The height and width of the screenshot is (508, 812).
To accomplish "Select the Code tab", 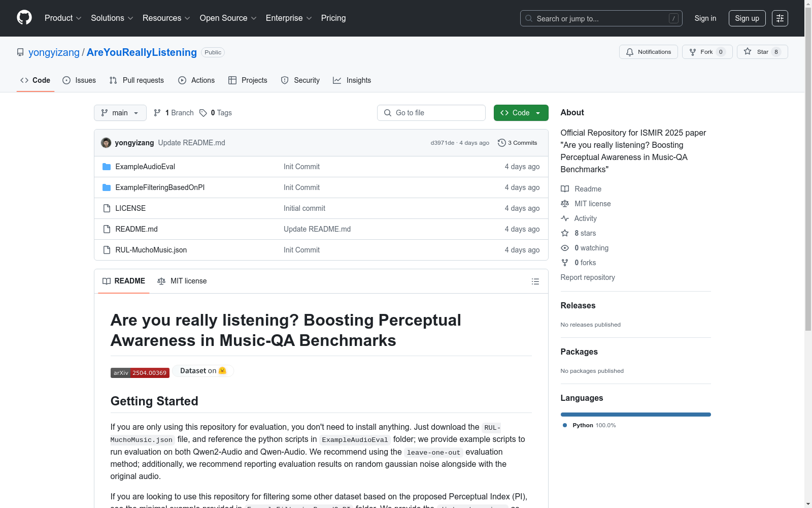I will pos(36,80).
